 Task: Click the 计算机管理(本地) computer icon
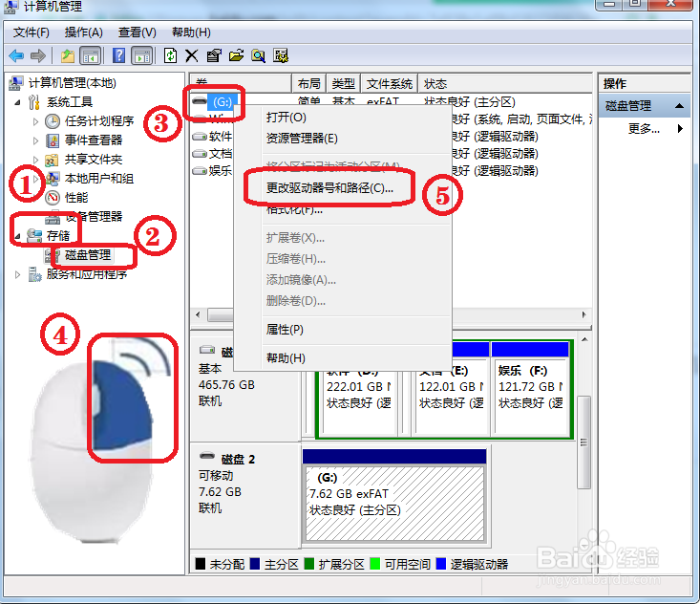tap(16, 83)
